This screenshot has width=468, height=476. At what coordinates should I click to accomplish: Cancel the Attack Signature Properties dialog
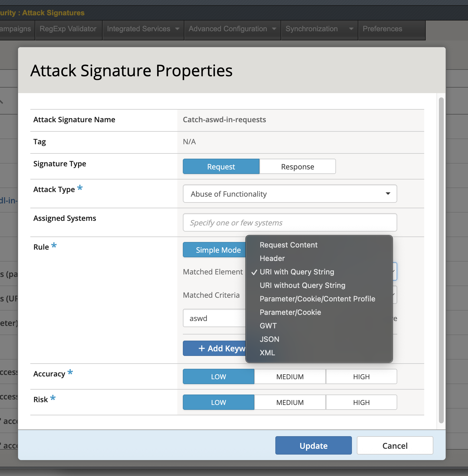(x=395, y=445)
